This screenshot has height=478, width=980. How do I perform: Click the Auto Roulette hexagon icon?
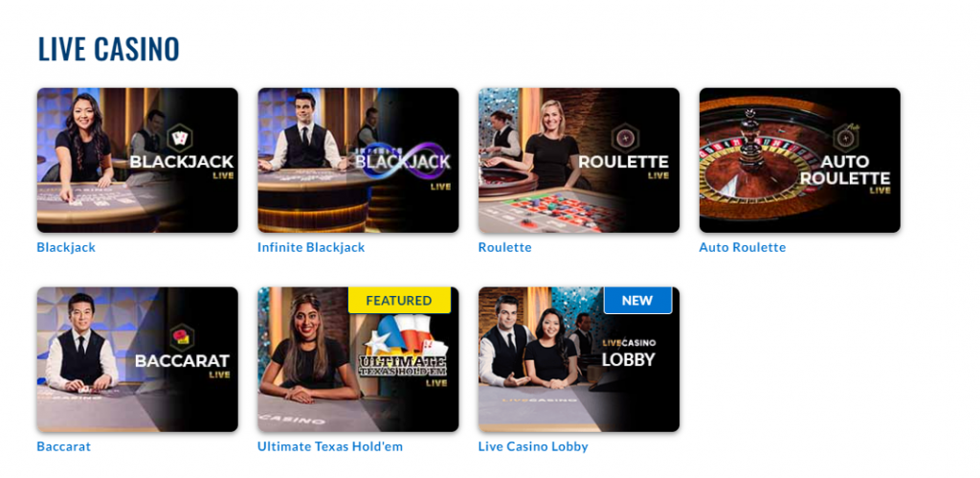click(x=845, y=138)
